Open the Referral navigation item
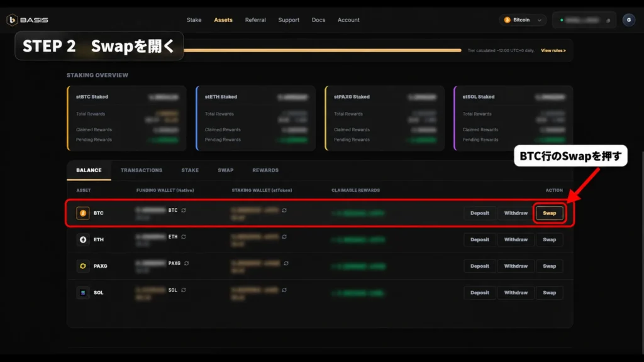 point(255,19)
